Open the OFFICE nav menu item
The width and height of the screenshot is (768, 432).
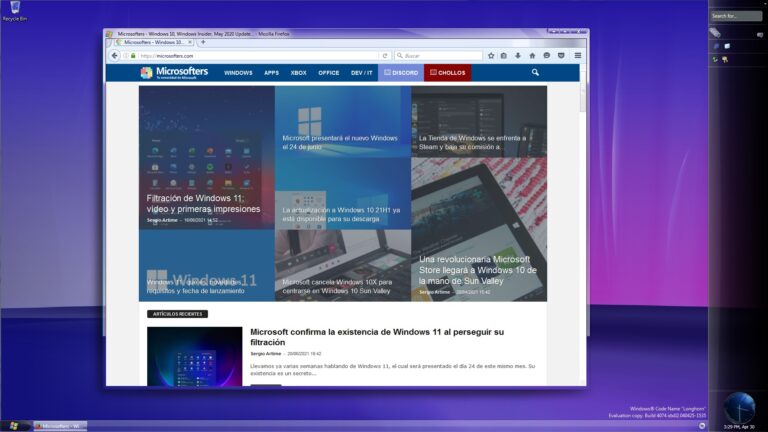pos(329,73)
